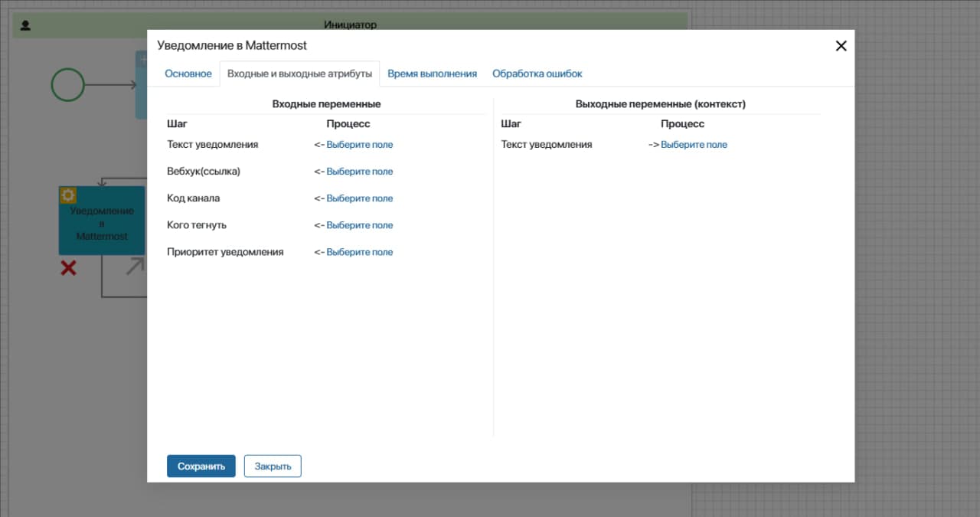Pick field for output Текст уведомления
980x517 pixels.
coord(694,145)
